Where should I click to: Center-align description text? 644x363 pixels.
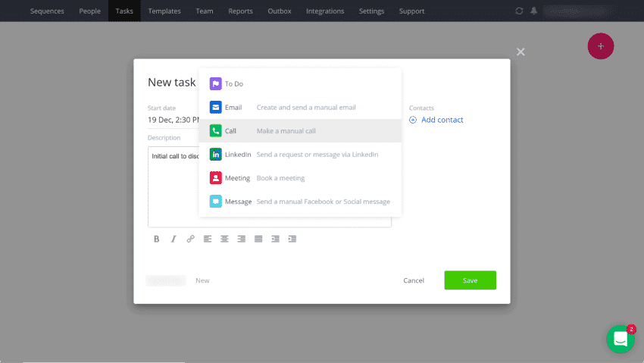[x=224, y=239]
